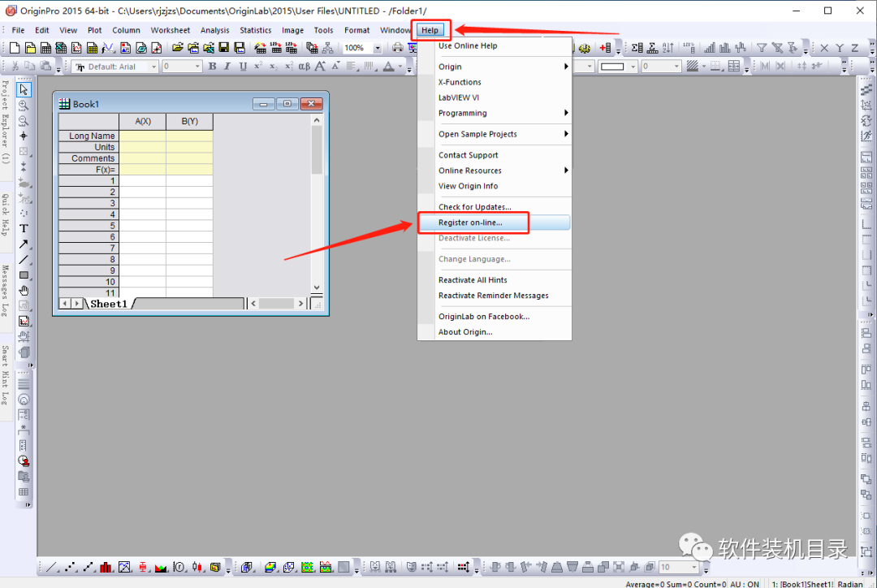This screenshot has height=588, width=877.
Task: Click the New Workbook toolbar icon
Action: 45,48
